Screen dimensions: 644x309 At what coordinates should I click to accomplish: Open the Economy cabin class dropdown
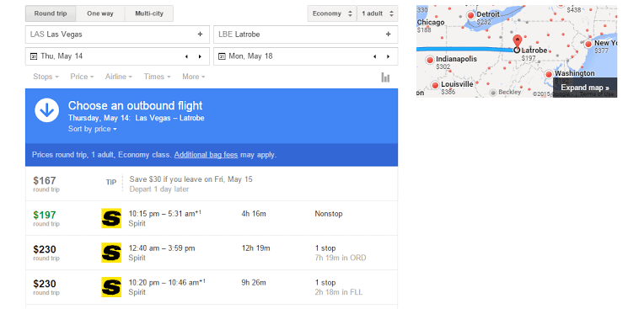tap(332, 13)
